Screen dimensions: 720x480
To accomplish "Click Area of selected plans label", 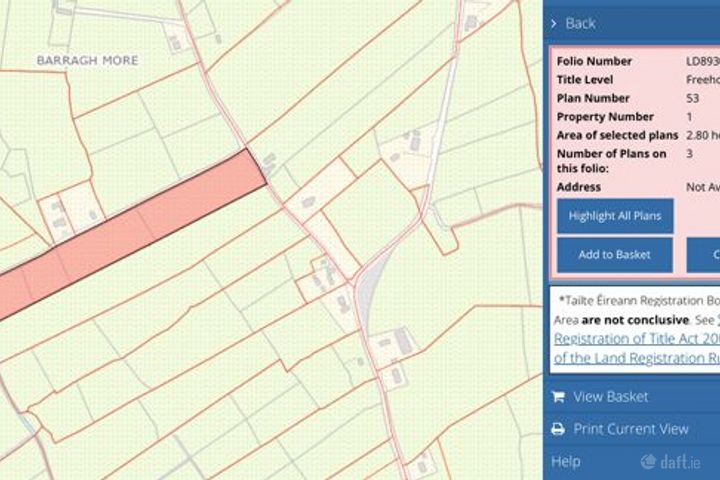I will [617, 135].
